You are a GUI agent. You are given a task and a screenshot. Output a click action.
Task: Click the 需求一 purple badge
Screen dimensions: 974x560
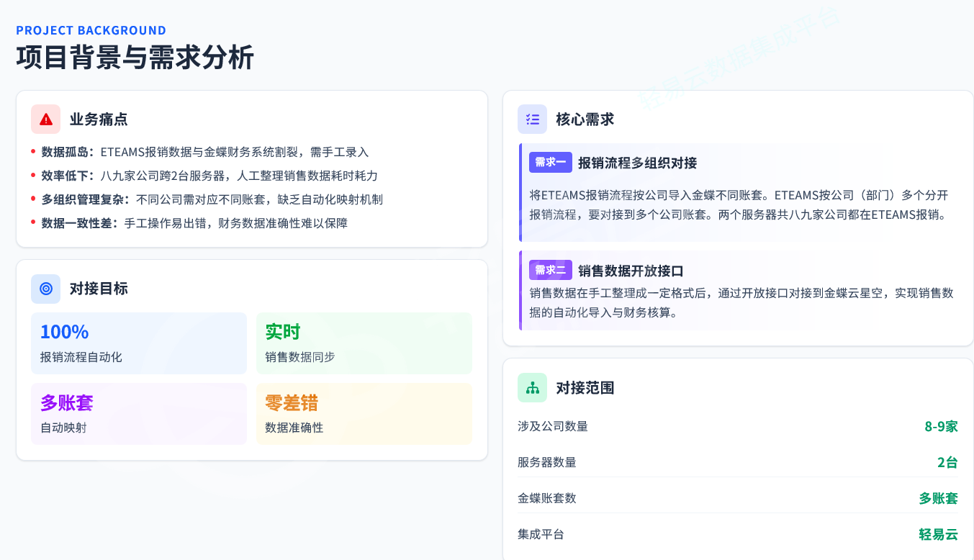551,163
